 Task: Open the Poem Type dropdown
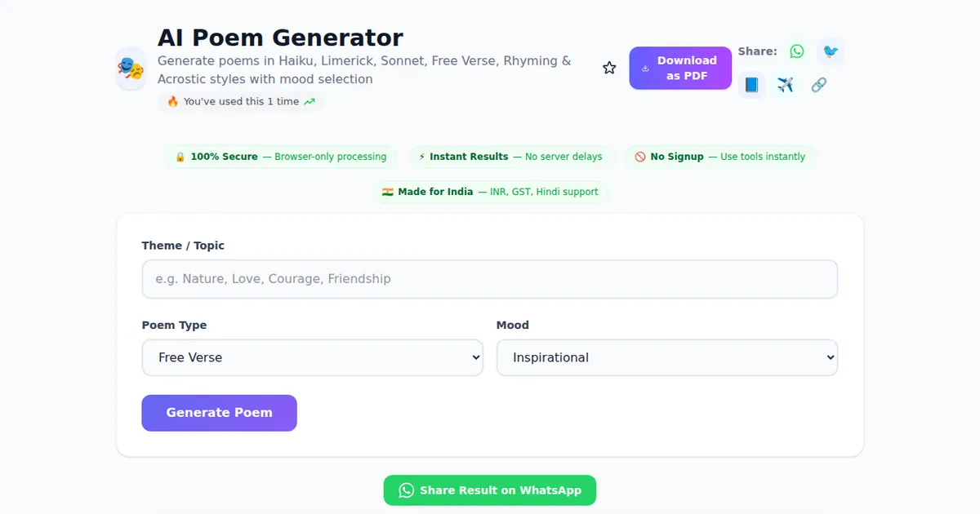[x=313, y=357]
